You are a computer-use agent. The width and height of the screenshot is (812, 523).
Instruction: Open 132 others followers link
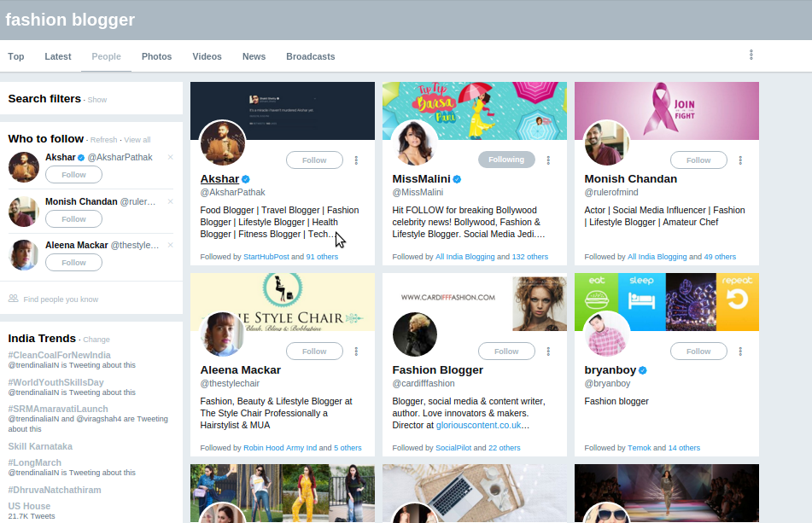click(x=529, y=257)
